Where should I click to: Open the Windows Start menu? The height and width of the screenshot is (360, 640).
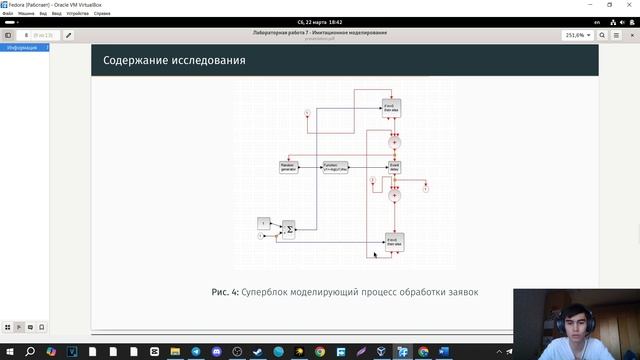[x=9, y=351]
